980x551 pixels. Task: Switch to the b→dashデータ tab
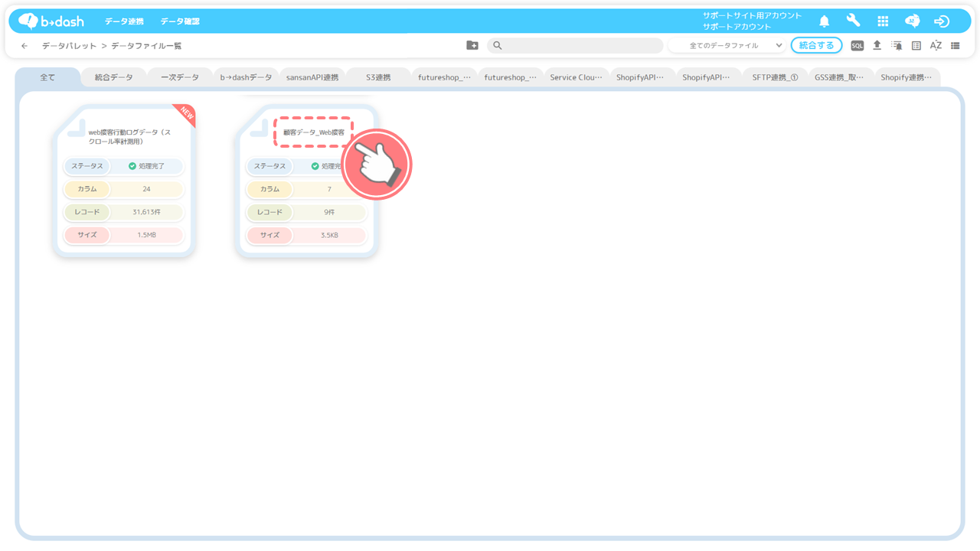tap(246, 77)
